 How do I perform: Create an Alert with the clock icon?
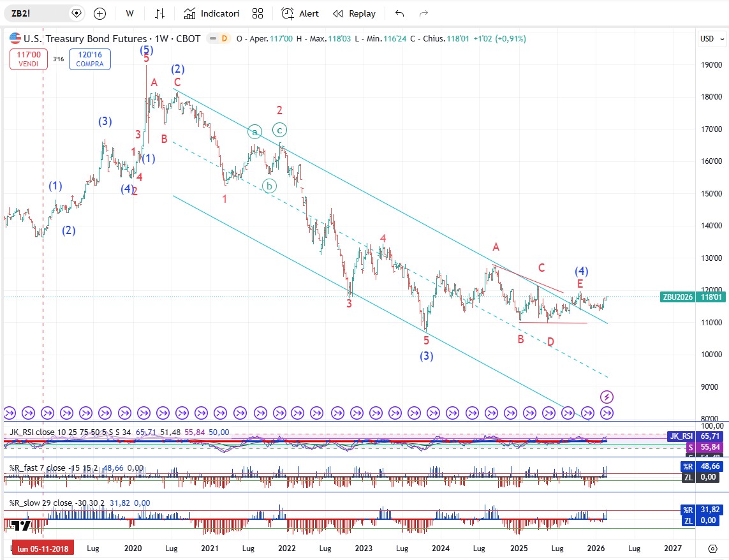click(300, 13)
